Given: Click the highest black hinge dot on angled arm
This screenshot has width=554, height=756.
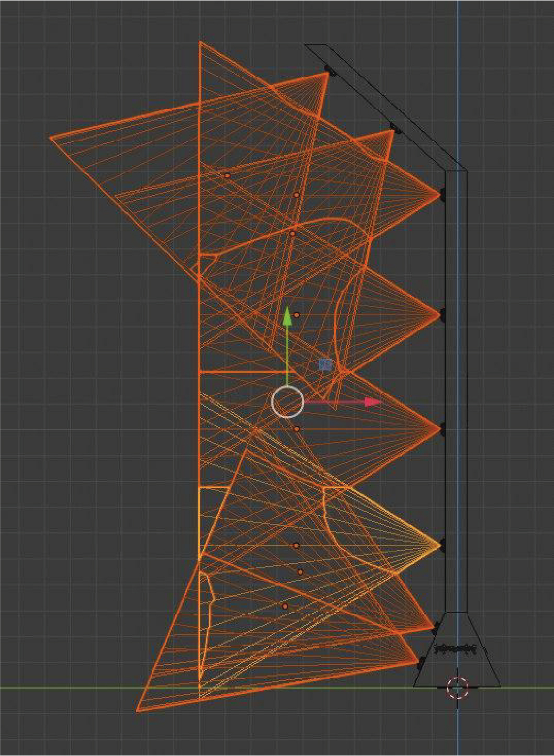Looking at the screenshot, I should coord(329,69).
